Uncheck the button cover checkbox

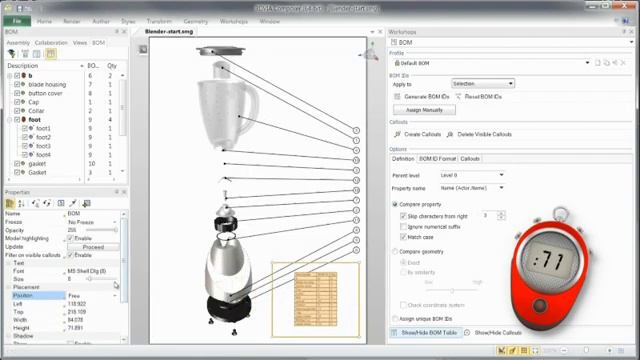17,93
